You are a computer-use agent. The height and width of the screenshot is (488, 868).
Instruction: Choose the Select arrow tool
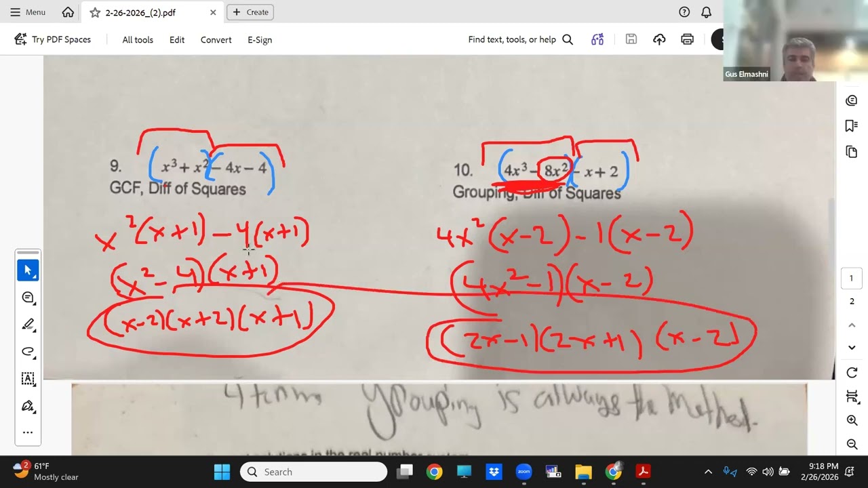[x=28, y=270]
